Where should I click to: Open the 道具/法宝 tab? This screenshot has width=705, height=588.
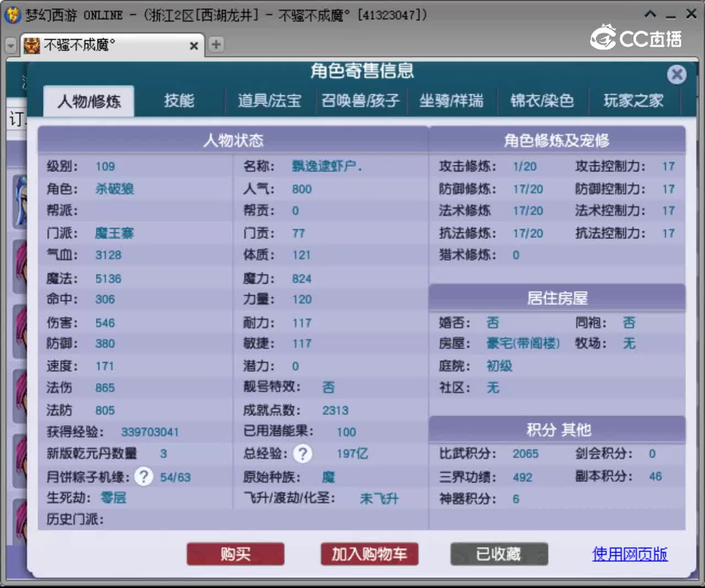[x=270, y=101]
